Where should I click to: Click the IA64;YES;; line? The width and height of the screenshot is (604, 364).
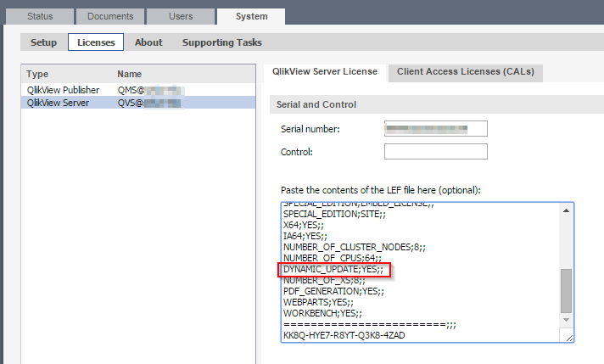click(x=305, y=236)
